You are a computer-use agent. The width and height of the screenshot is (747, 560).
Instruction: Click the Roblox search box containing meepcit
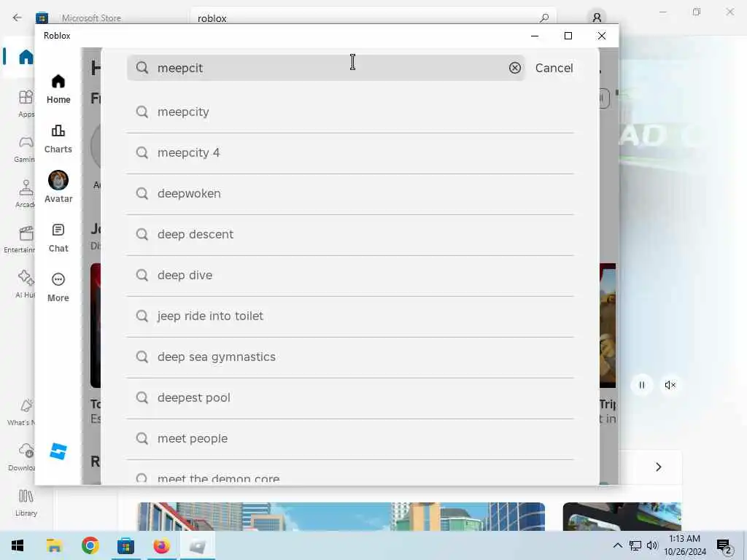[x=326, y=68]
